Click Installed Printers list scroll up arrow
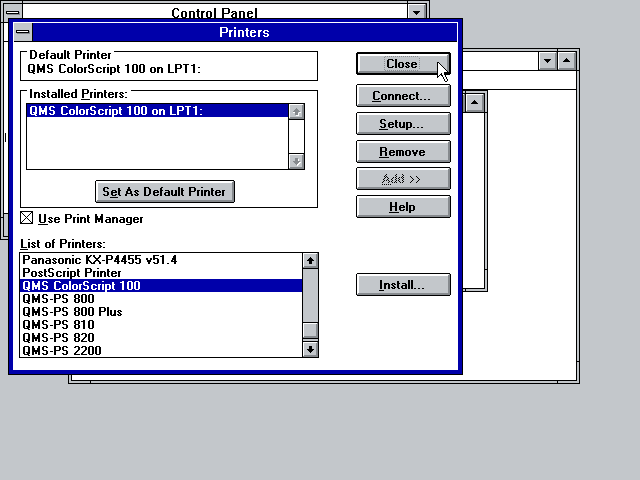The width and height of the screenshot is (640, 480). click(296, 111)
